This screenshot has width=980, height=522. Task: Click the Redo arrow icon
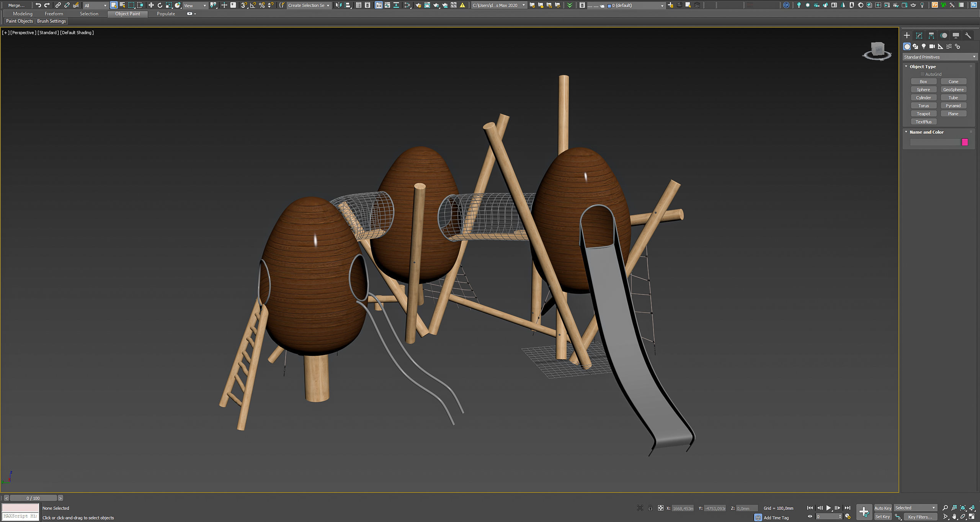47,5
